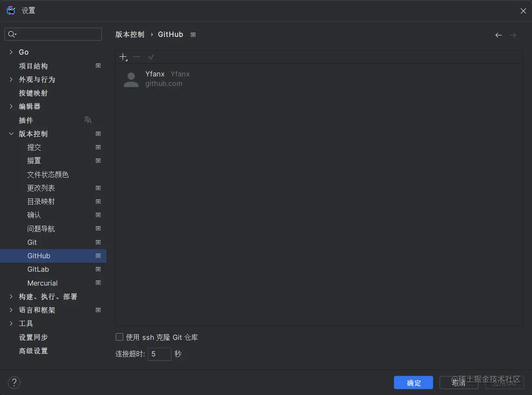
Task: Collapse the 版本控制 node
Action: tap(11, 134)
